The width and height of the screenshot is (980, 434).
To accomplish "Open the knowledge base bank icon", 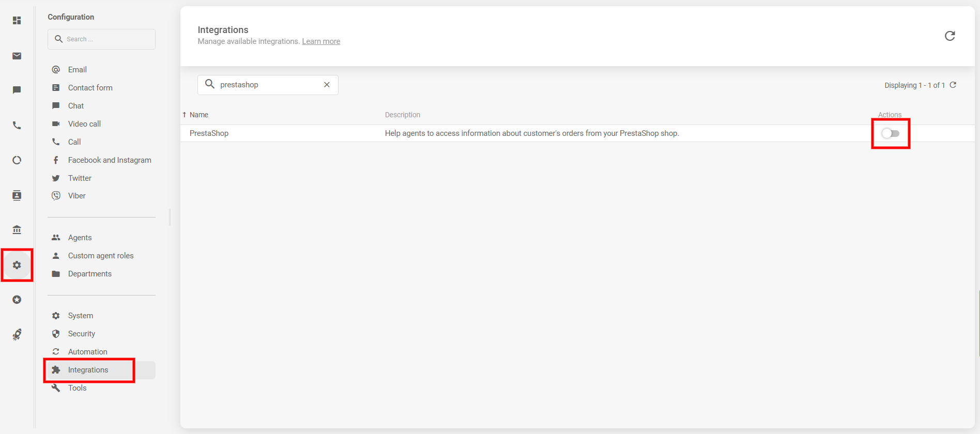I will click(x=17, y=230).
